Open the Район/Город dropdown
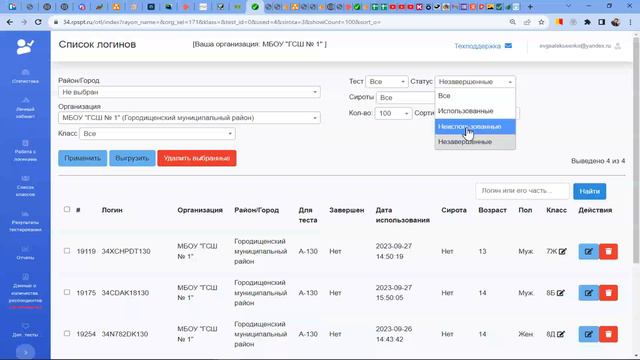 [x=189, y=92]
